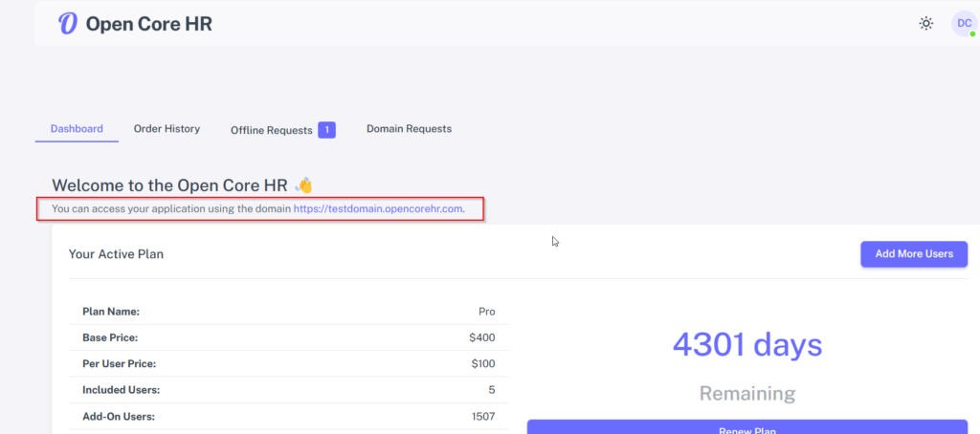Open the Domain Requests tab
The image size is (980, 434).
click(x=409, y=129)
